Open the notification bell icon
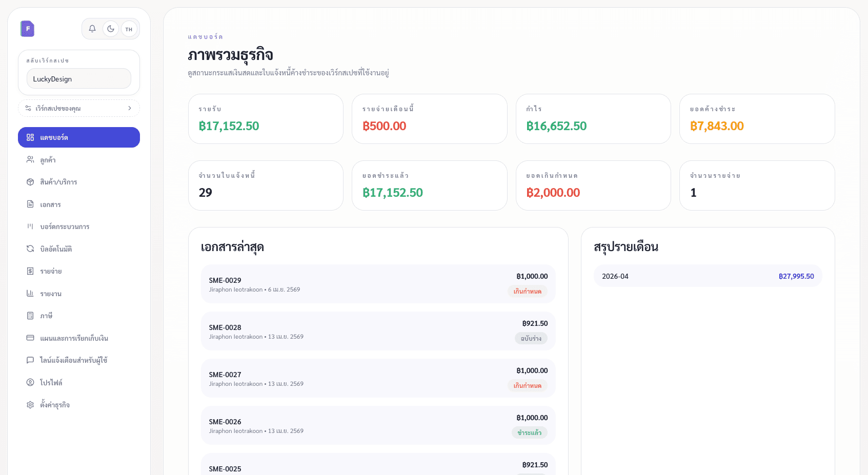868x475 pixels. 92,29
